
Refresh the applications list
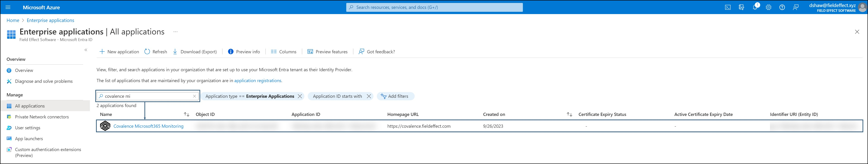pos(156,52)
